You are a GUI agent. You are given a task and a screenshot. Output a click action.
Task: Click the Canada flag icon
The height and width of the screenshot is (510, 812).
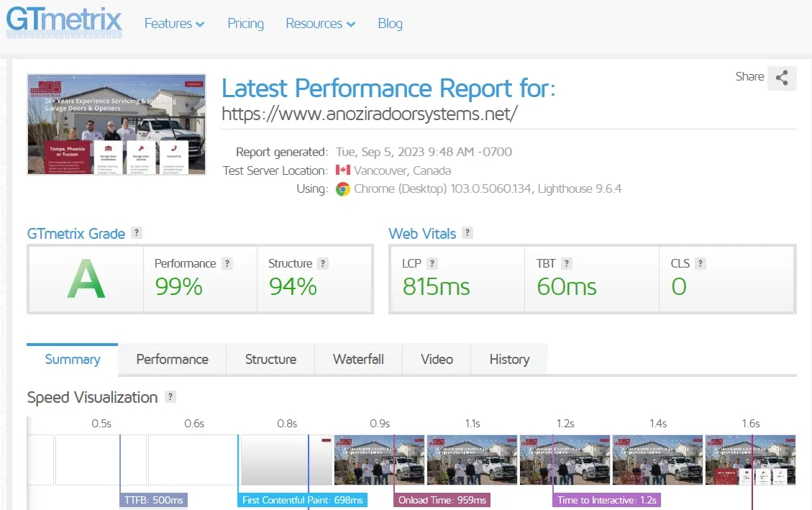click(342, 170)
